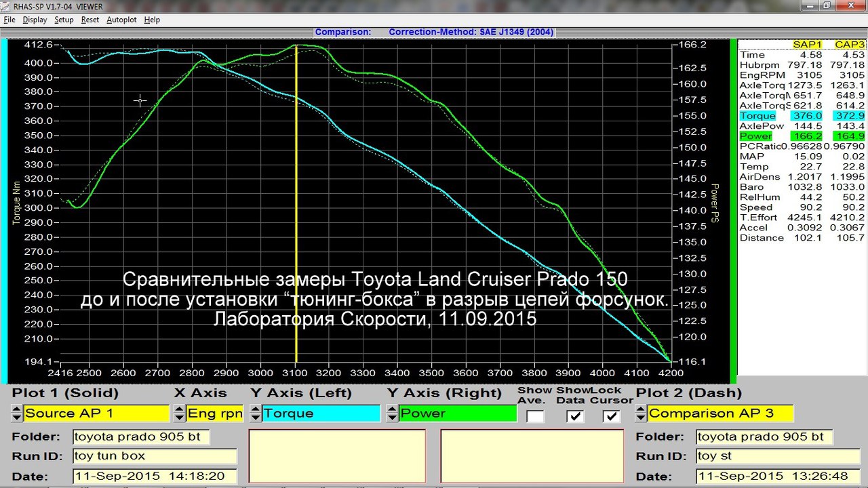Click the SAP1 column header

[x=807, y=45]
